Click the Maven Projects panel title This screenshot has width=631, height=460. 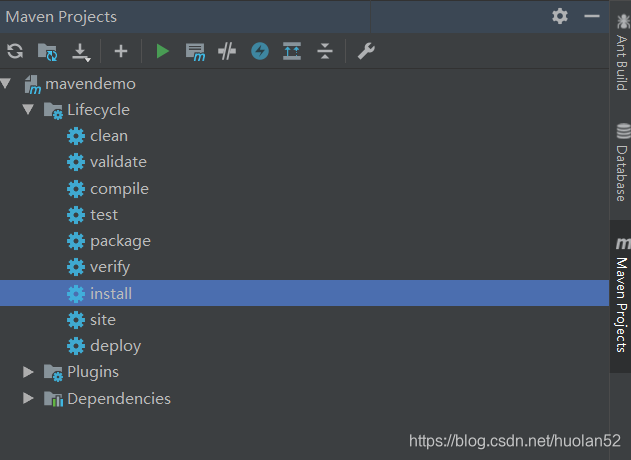pyautogui.click(x=61, y=17)
